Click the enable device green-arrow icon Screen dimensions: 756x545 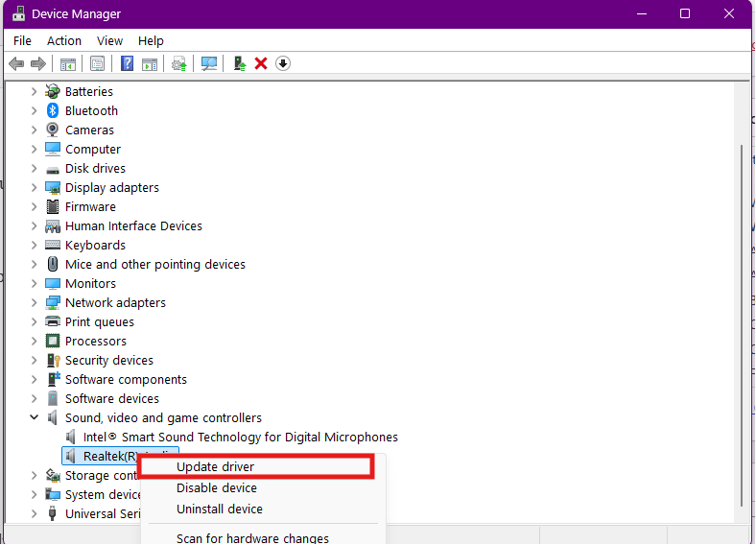pyautogui.click(x=239, y=63)
